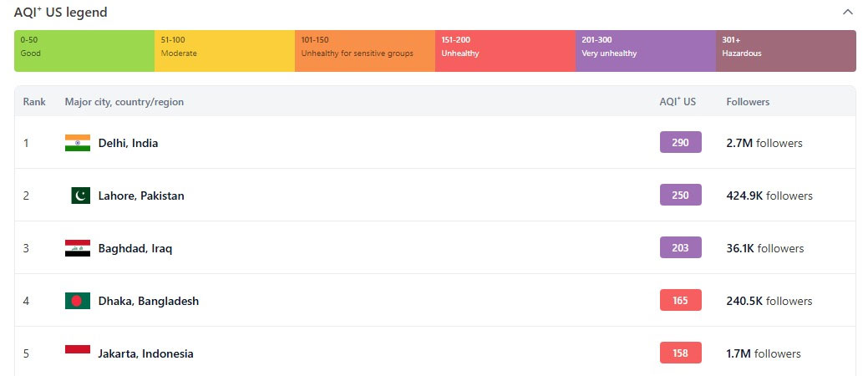
Task: Click Dhaka's 165 AQI badge
Action: 680,301
